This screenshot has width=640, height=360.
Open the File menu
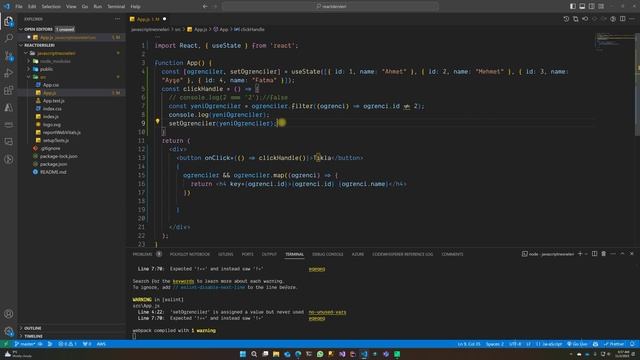click(x=19, y=7)
